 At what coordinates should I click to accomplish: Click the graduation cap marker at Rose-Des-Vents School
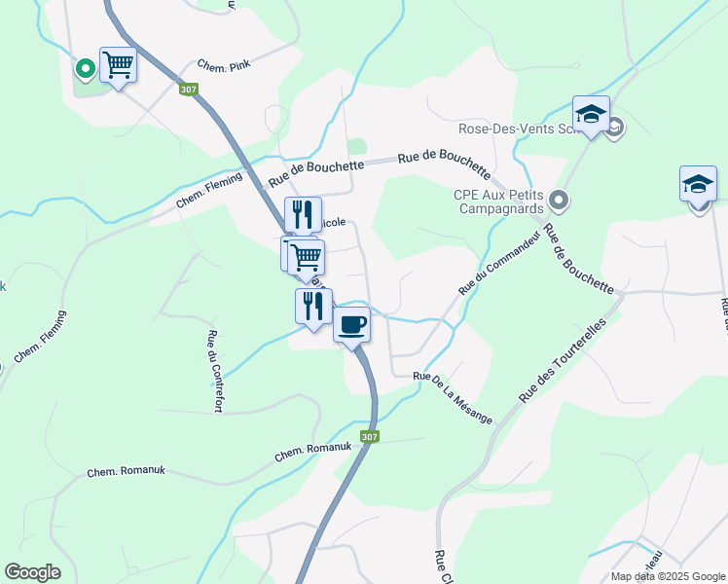[591, 115]
